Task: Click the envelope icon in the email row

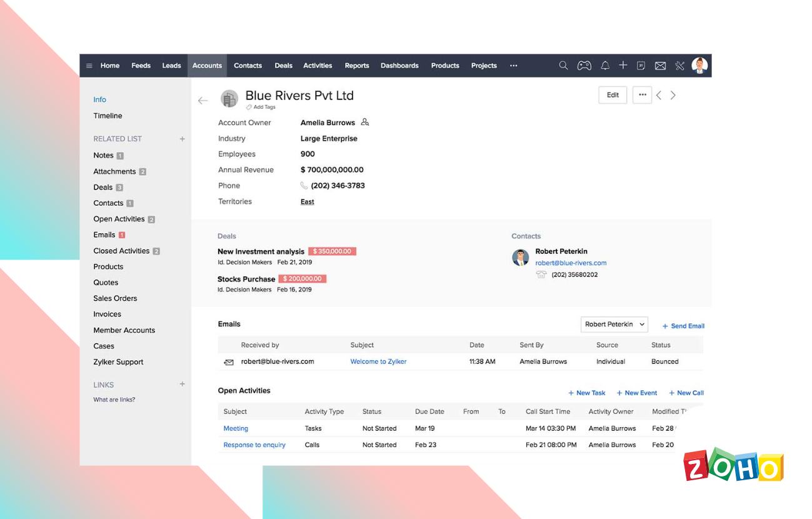Action: pos(229,362)
